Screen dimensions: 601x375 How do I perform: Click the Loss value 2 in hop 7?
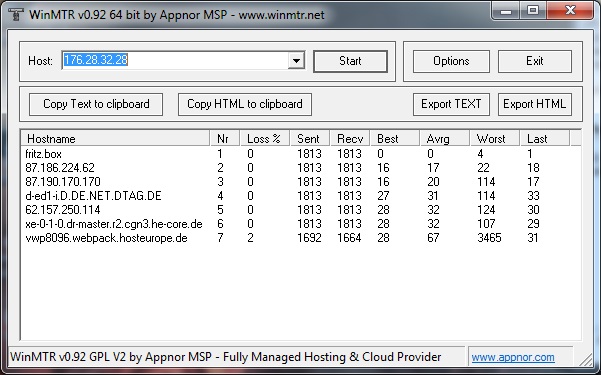point(250,238)
